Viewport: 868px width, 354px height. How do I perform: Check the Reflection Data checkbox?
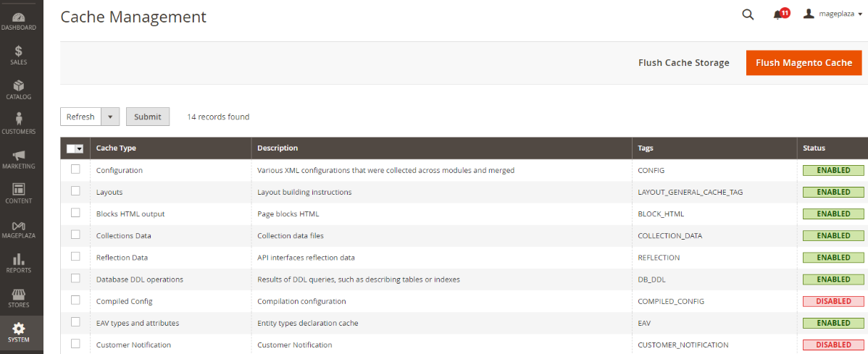(x=75, y=257)
